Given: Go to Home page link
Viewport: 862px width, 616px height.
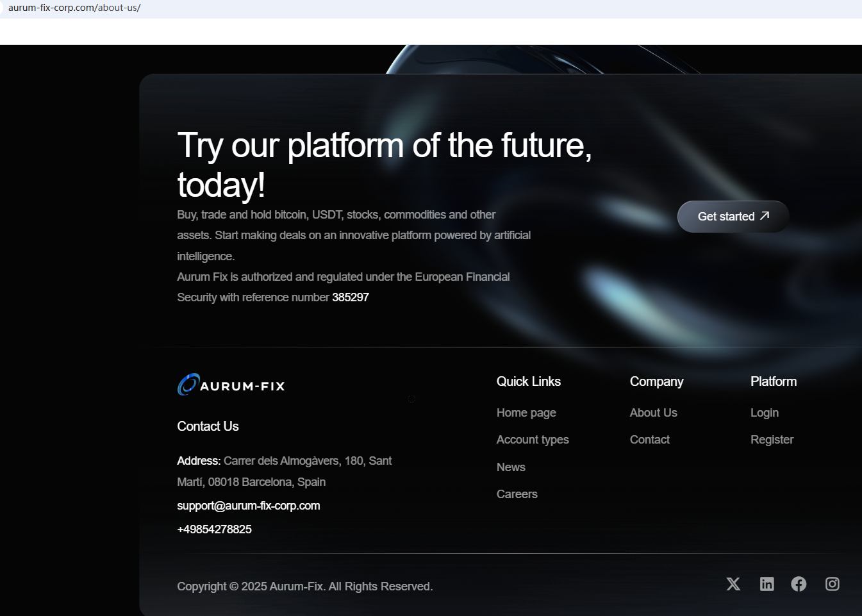Looking at the screenshot, I should 526,413.
